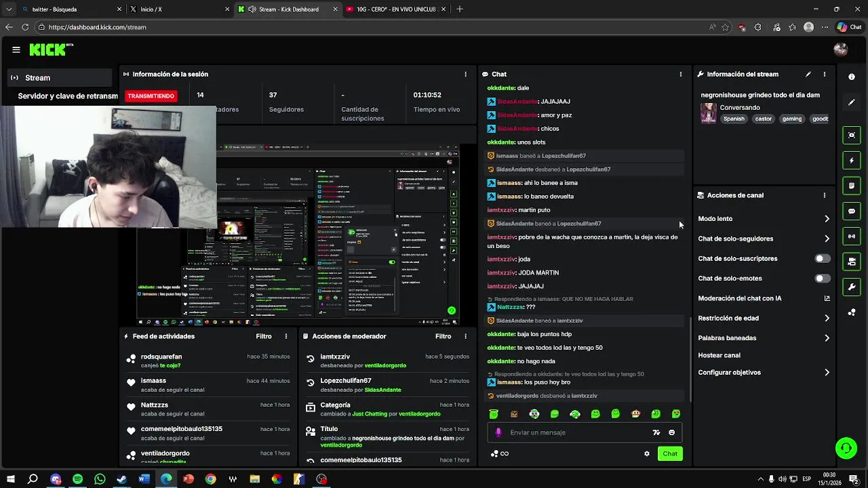868x488 pixels.
Task: Enable Chat de solo-suscriptores toggle
Action: click(x=822, y=258)
